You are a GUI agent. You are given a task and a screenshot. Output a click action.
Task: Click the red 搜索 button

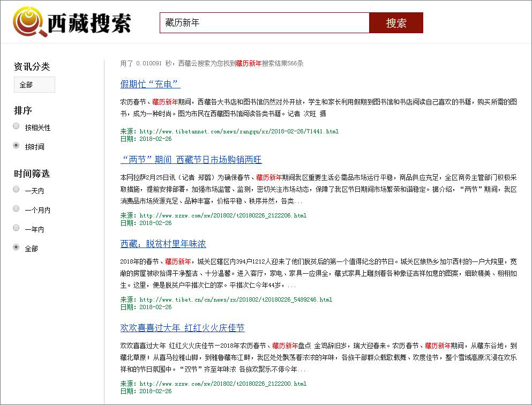(396, 23)
